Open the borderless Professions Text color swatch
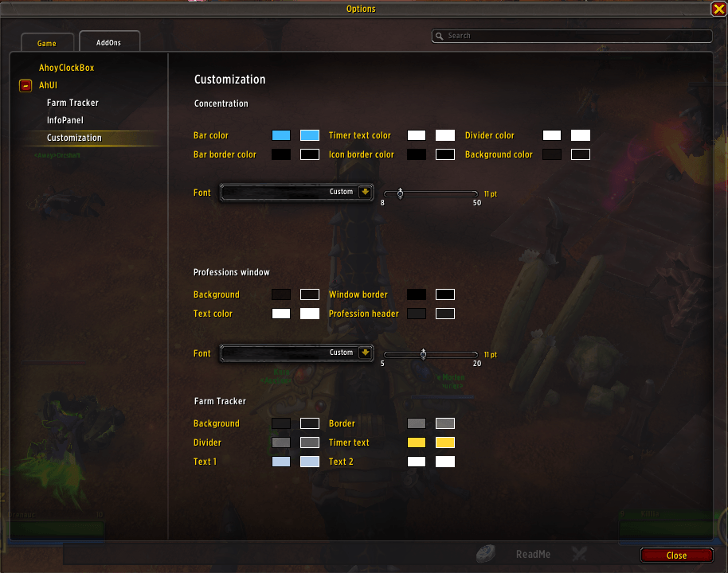 point(281,314)
